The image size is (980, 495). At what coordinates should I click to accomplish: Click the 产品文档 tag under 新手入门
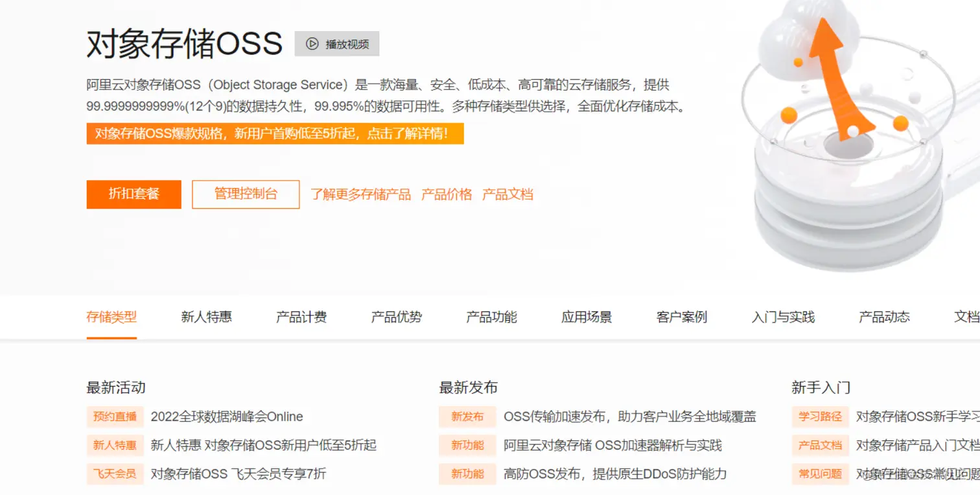820,445
